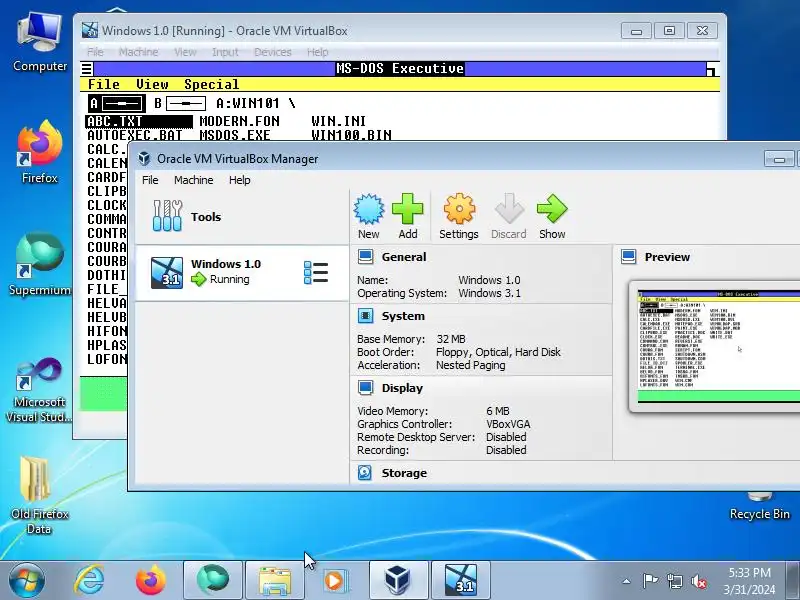Open Windows Explorer from taskbar

click(x=275, y=581)
